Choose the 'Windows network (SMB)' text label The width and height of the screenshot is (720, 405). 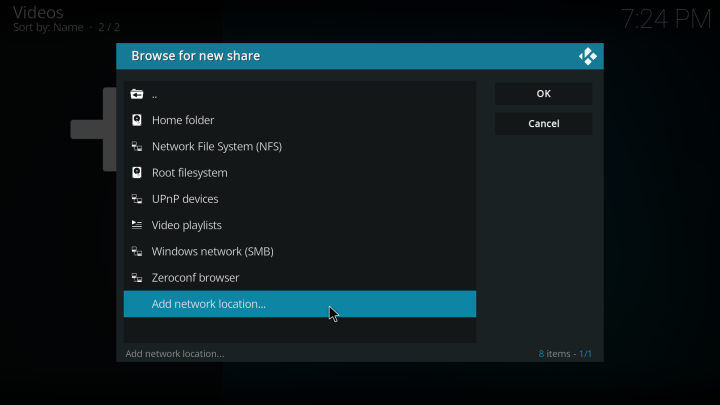pos(212,251)
